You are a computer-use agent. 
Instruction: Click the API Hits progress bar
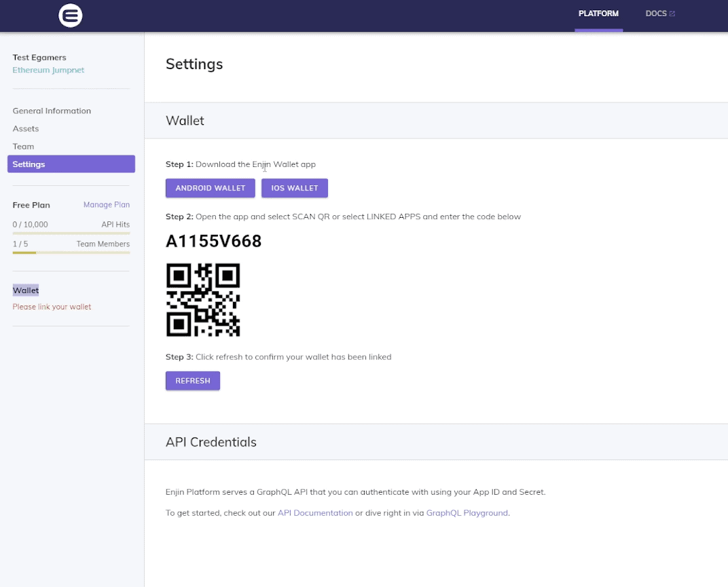pos(71,233)
